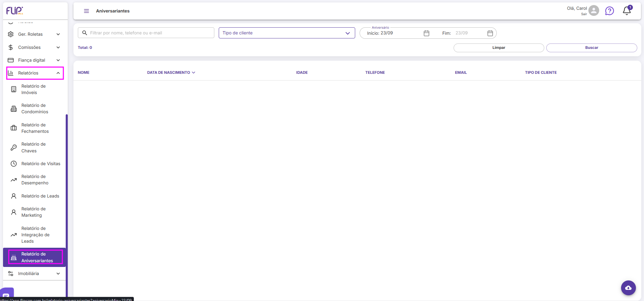The width and height of the screenshot is (644, 301).
Task: Click the Relatório de Desempenho trend icon
Action: click(14, 180)
